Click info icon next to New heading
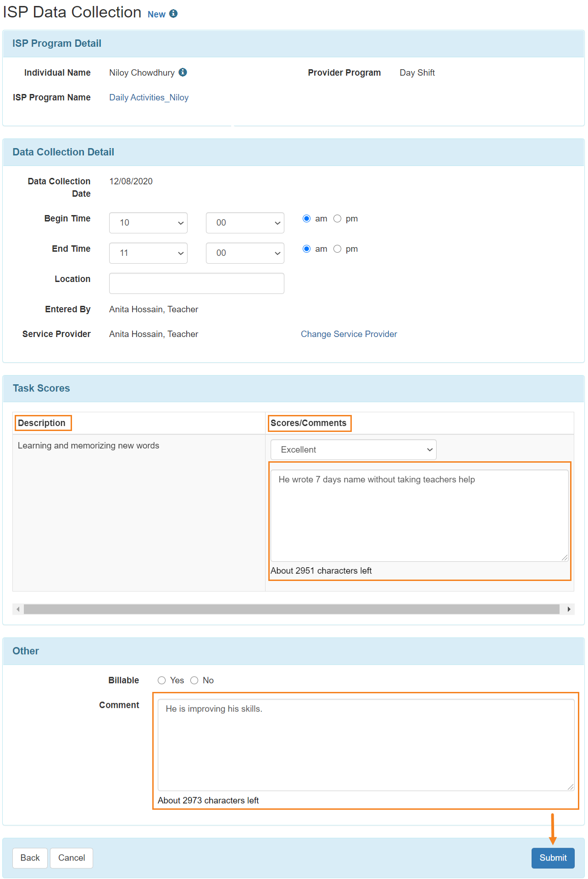This screenshot has width=588, height=879. coord(173,14)
